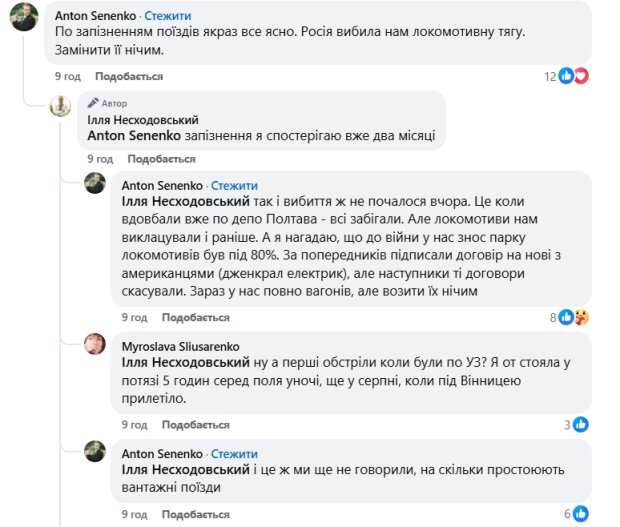Click Anton Senenko's avatar on the depot Полтава reply
Viewport: 620px width, 527px height.
tap(95, 185)
